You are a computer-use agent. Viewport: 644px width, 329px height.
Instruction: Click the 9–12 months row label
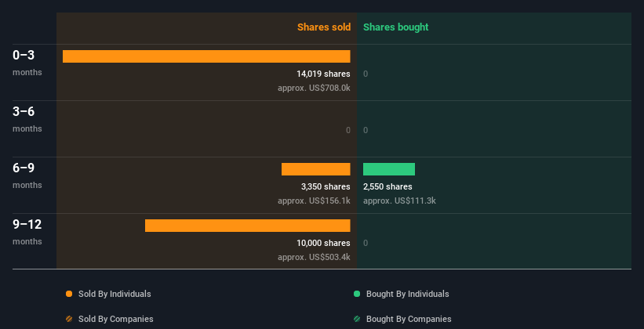point(27,232)
